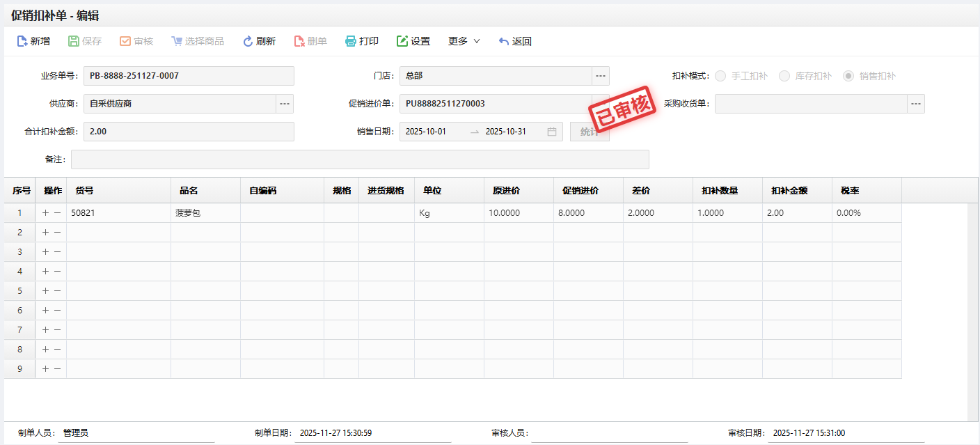Click the 统计 button
Viewport: 980px width, 445px height.
coord(590,132)
